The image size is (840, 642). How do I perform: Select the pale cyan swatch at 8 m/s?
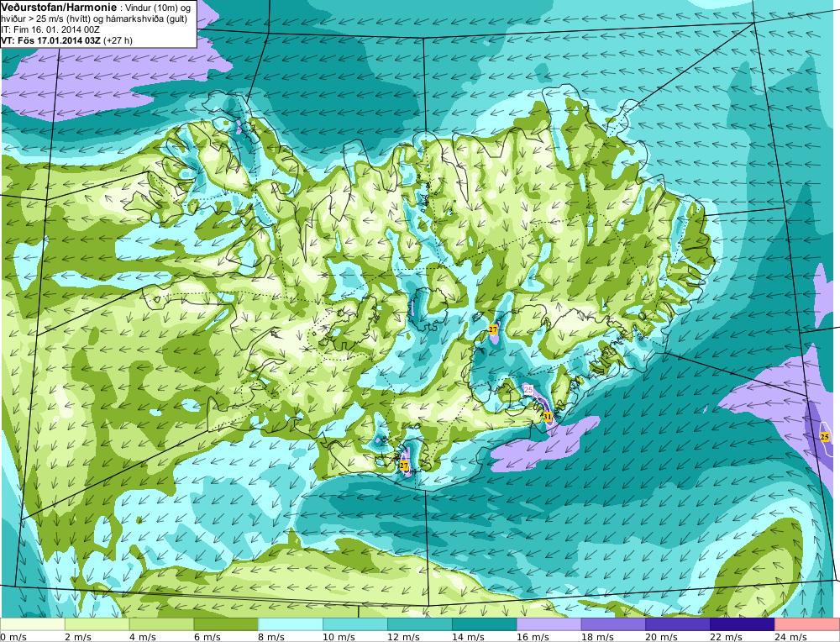[x=291, y=624]
